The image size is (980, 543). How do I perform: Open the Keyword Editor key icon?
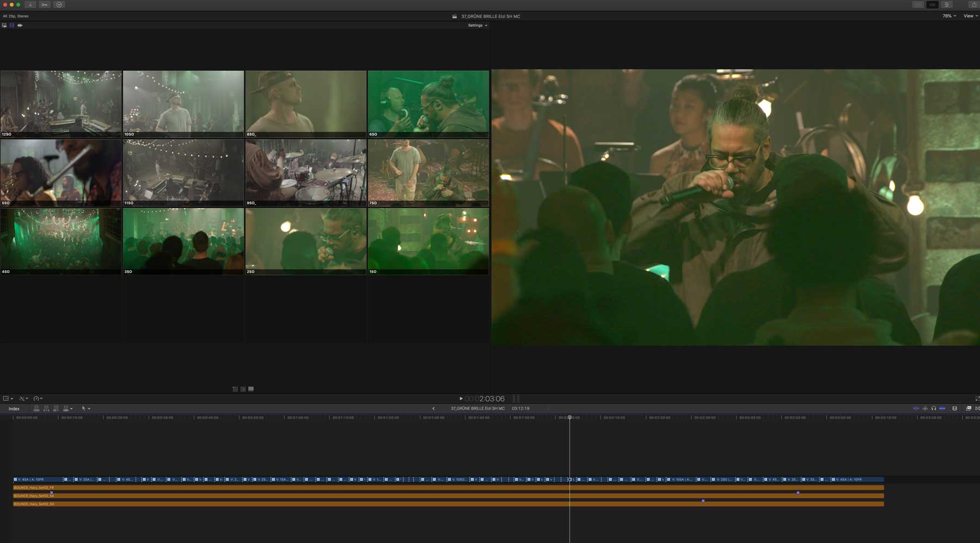point(45,4)
